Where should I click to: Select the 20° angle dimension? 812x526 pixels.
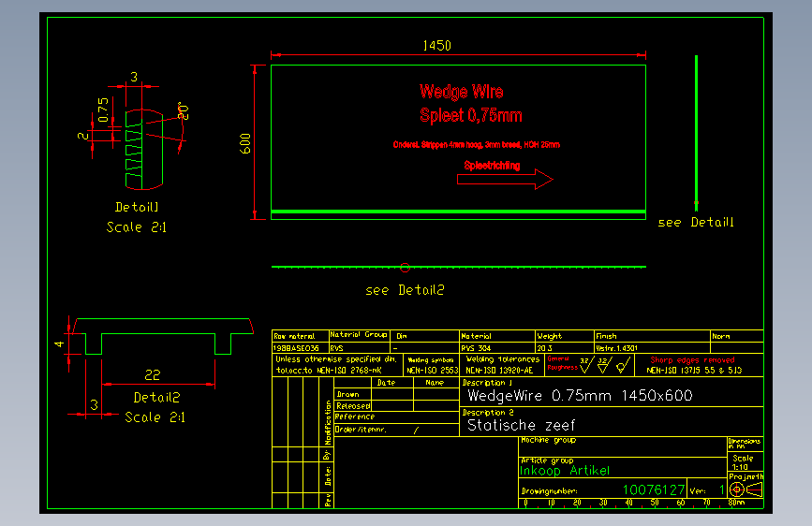tap(183, 111)
